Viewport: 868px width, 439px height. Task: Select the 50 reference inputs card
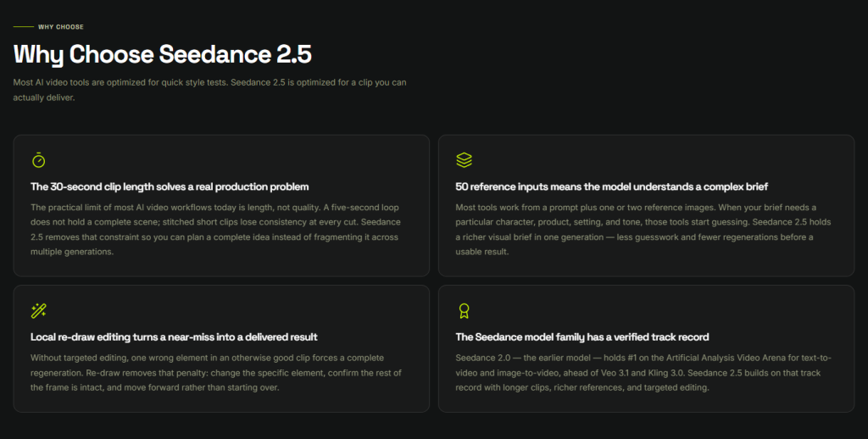(x=647, y=205)
